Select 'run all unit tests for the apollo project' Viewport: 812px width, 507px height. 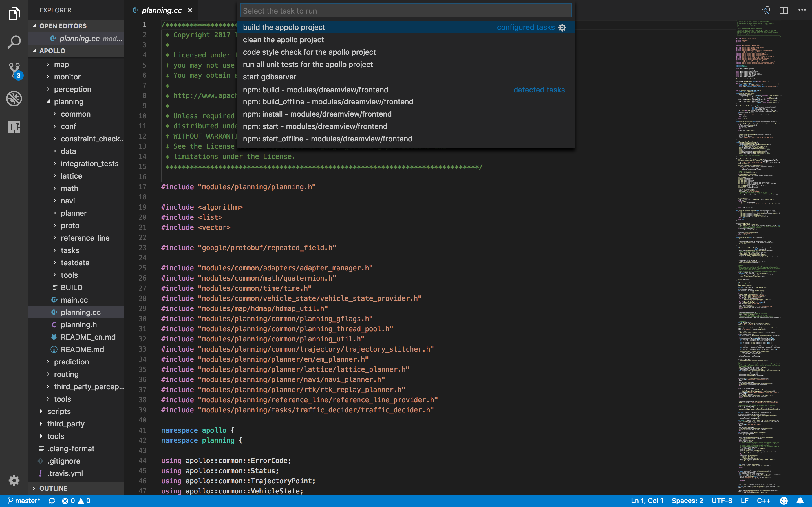tap(308, 64)
